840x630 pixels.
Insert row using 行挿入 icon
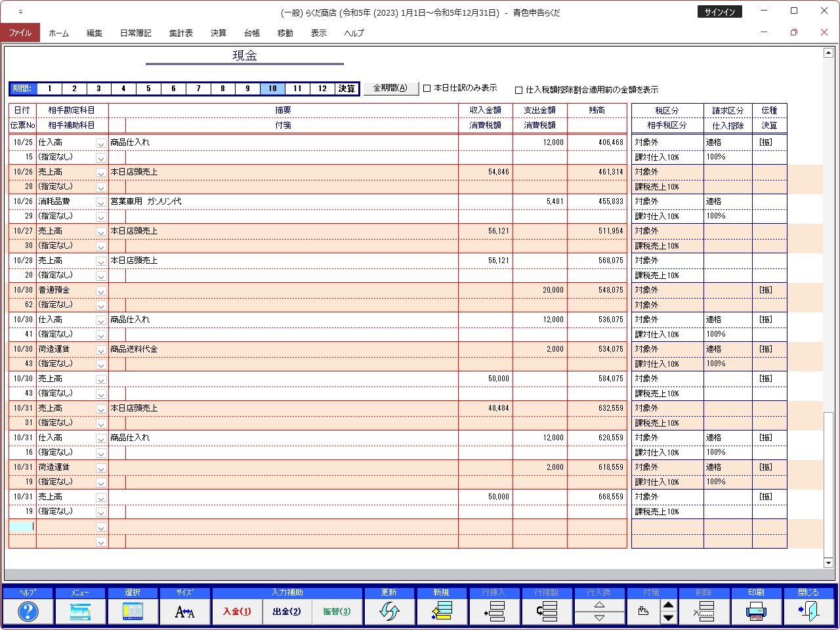coord(494,612)
